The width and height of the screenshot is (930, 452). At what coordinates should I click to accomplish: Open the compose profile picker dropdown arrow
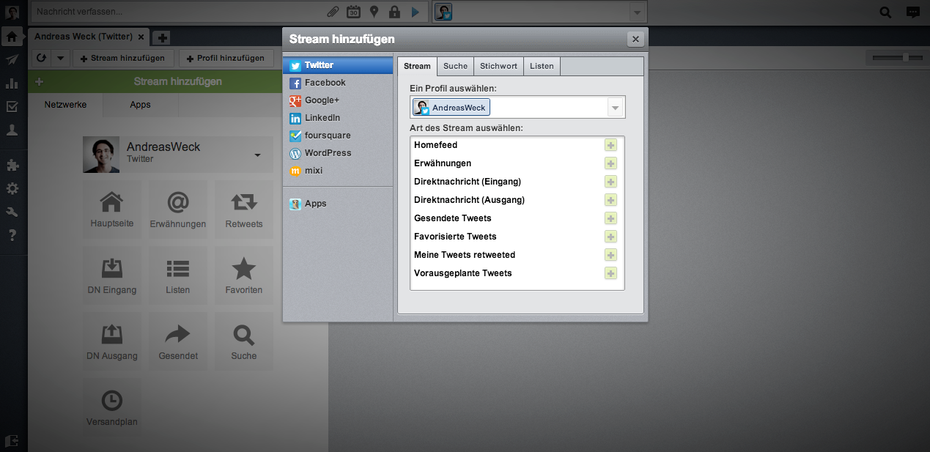click(636, 12)
